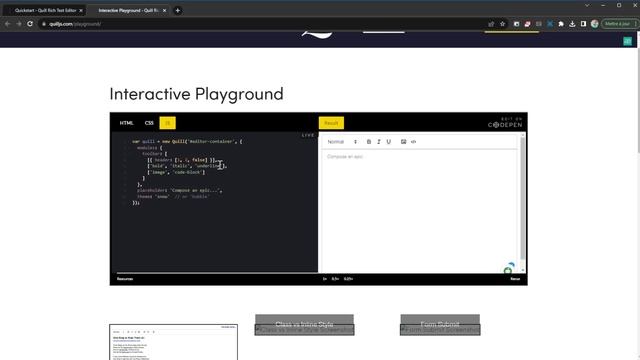Image resolution: width=640 pixels, height=360 pixels.
Task: Set embed zoom to 0.5x
Action: click(x=335, y=279)
